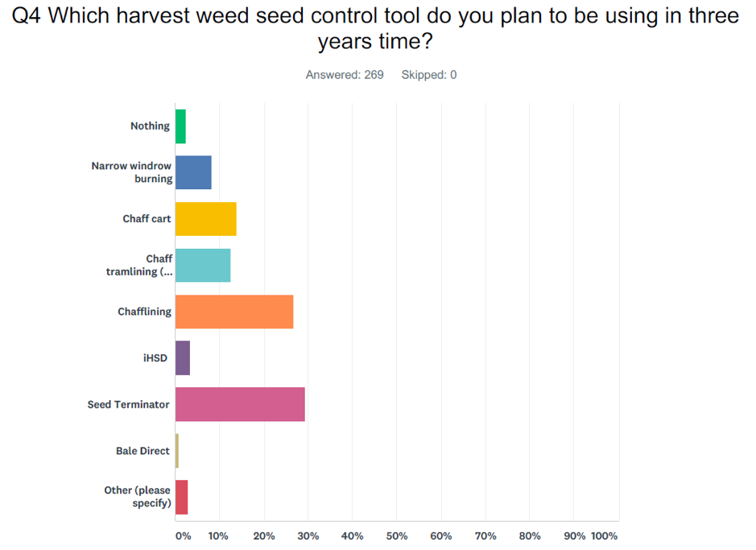Click the Narrow windrow burning label
This screenshot has width=756, height=550.
click(x=131, y=172)
